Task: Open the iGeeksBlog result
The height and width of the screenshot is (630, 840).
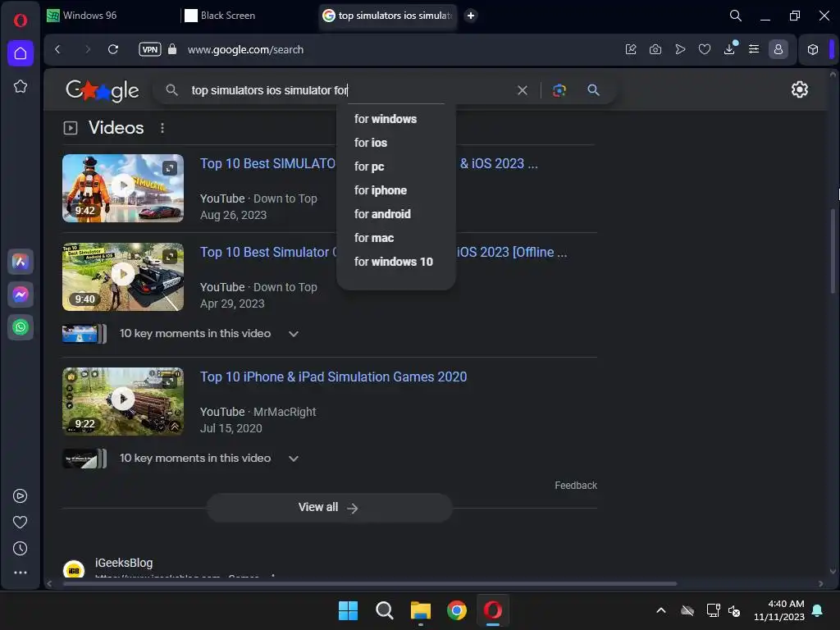Action: point(124,563)
